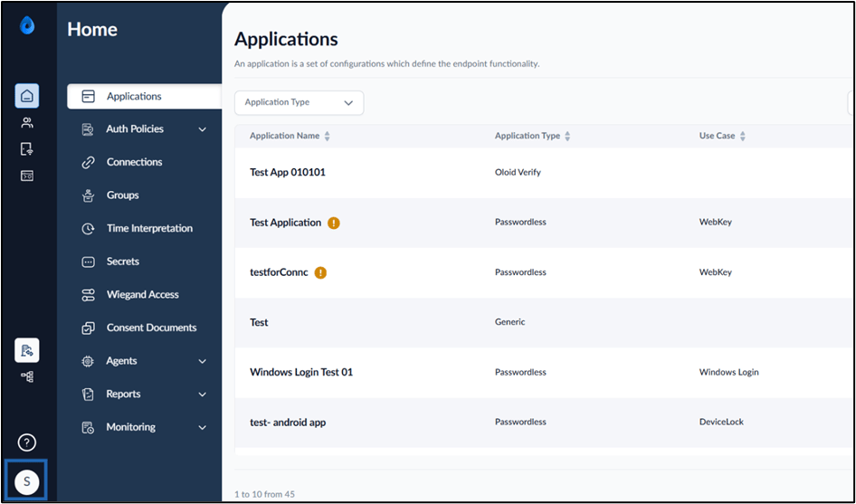This screenshot has height=504, width=856.
Task: Open Windows Login Test 01 application
Action: click(x=301, y=373)
